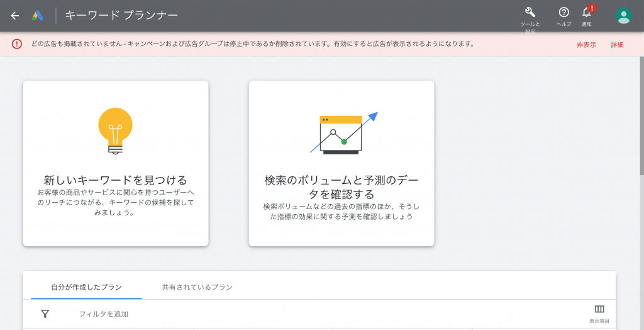The height and width of the screenshot is (330, 644).
Task: Click the funnel filter icon
Action: [x=45, y=314]
